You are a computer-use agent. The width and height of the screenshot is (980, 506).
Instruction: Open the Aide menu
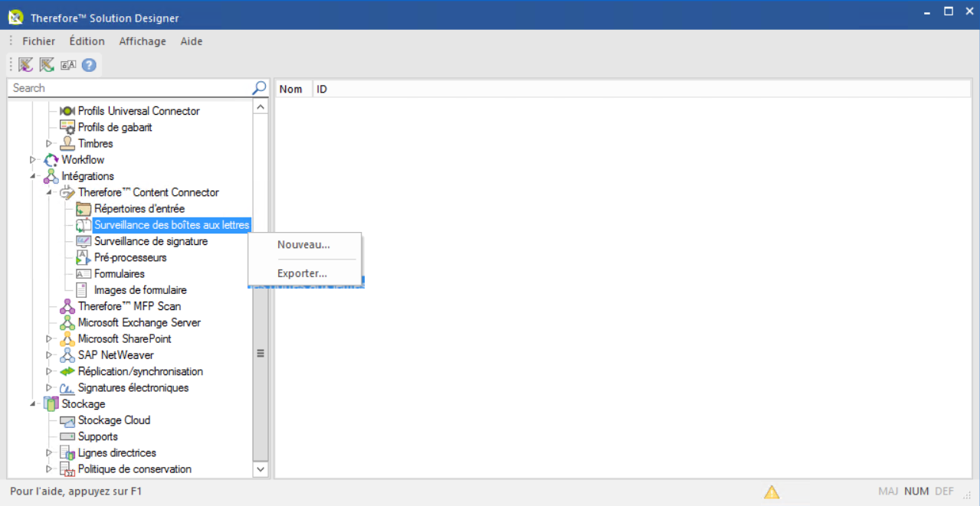(192, 41)
